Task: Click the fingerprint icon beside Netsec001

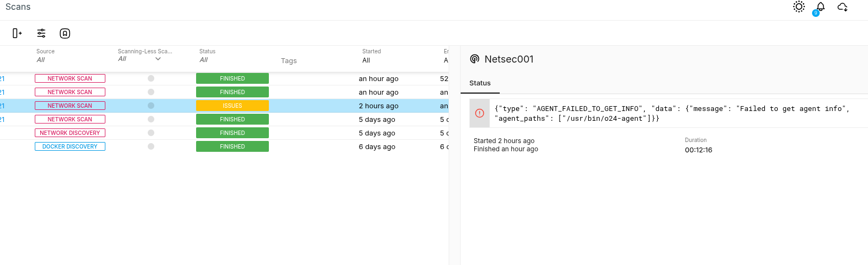Action: coord(475,59)
